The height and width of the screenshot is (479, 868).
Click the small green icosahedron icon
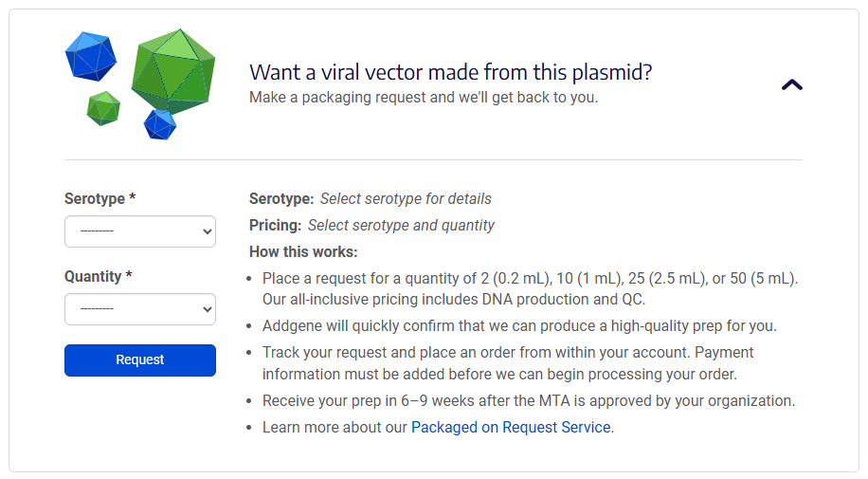click(x=103, y=108)
